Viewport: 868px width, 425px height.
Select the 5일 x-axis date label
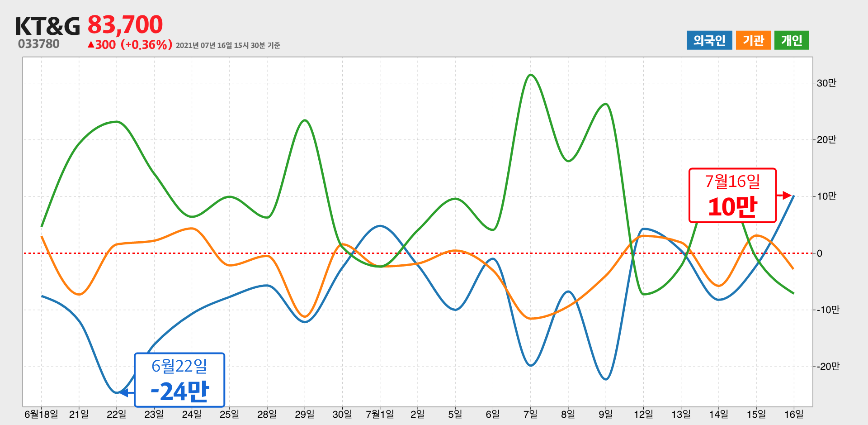pos(455,414)
